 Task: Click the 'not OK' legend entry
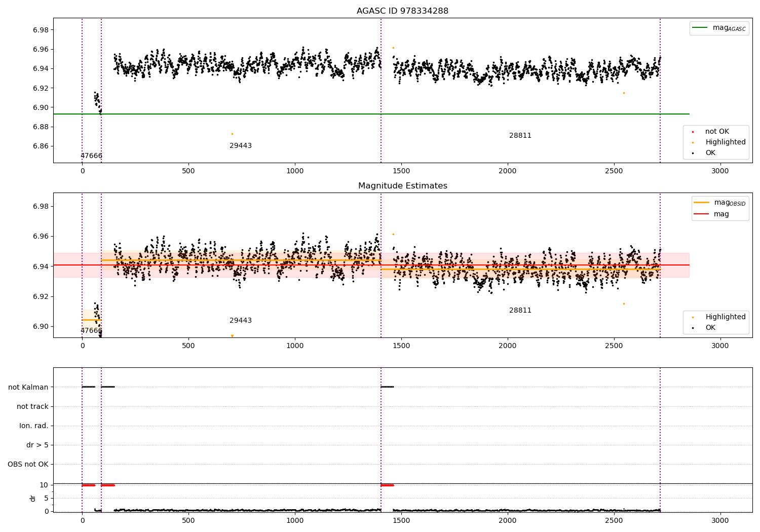coord(717,132)
